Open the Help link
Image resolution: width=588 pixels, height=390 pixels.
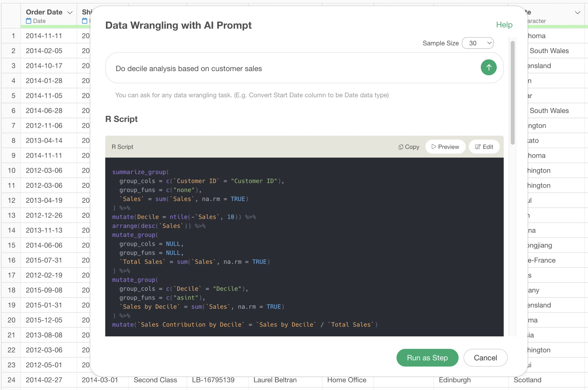(x=504, y=25)
